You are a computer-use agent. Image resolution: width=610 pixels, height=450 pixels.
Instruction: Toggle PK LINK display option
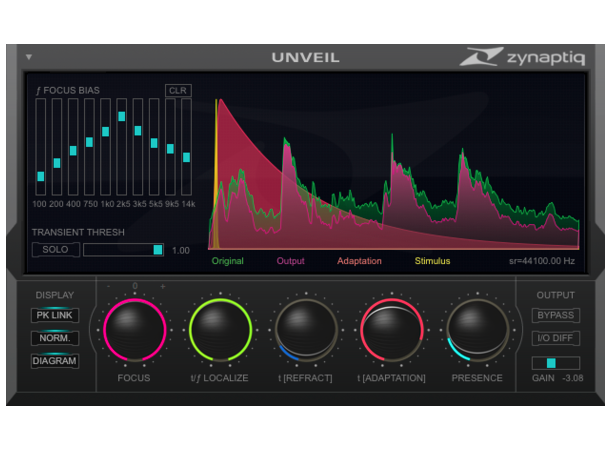55,315
